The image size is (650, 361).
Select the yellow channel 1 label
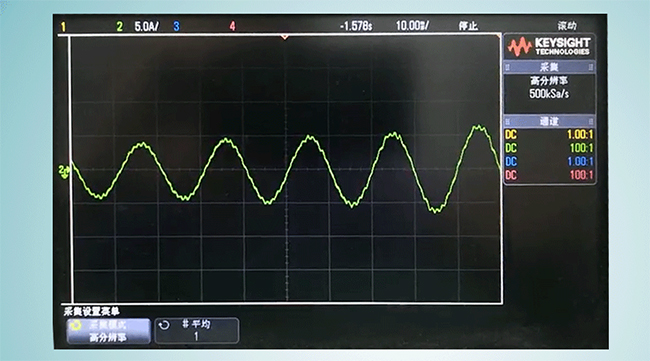pyautogui.click(x=63, y=27)
